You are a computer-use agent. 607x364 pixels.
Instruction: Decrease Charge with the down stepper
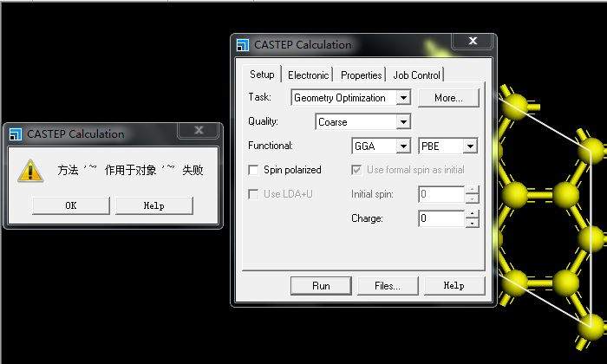(x=472, y=223)
